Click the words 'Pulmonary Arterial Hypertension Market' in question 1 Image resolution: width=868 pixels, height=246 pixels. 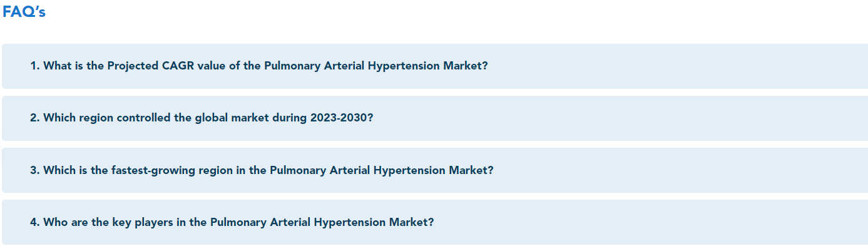[372, 66]
